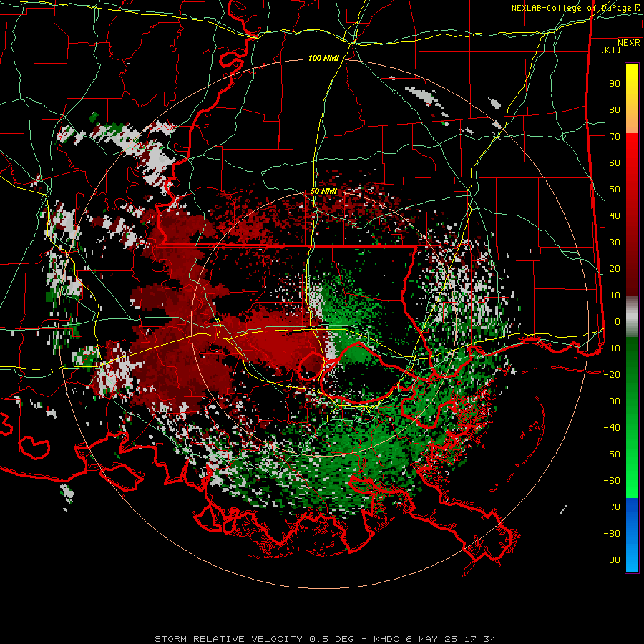Select the 100 NMI range ring label
Screen dimensions: 644x644
(323, 59)
